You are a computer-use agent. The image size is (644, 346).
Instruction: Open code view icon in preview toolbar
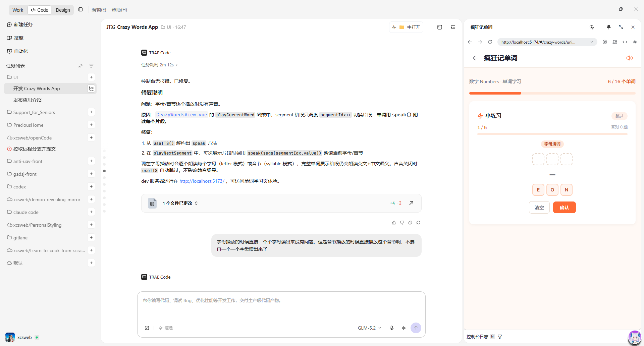[x=625, y=42]
